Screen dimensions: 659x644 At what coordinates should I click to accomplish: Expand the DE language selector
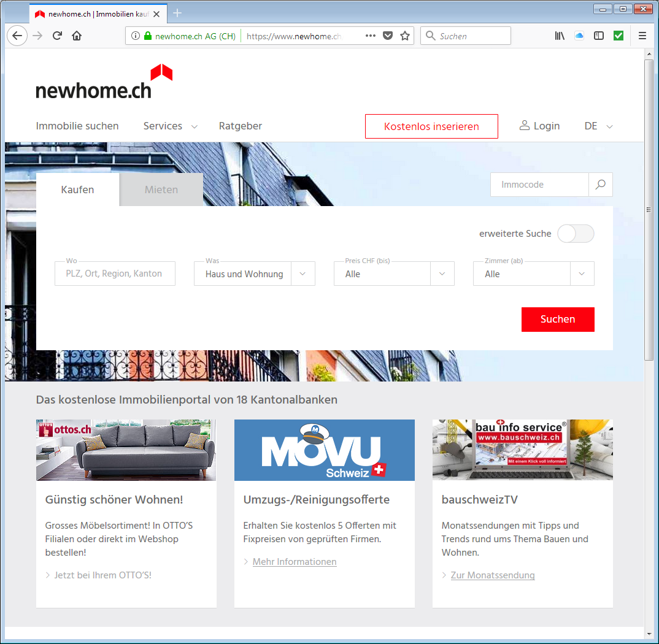[x=598, y=126]
